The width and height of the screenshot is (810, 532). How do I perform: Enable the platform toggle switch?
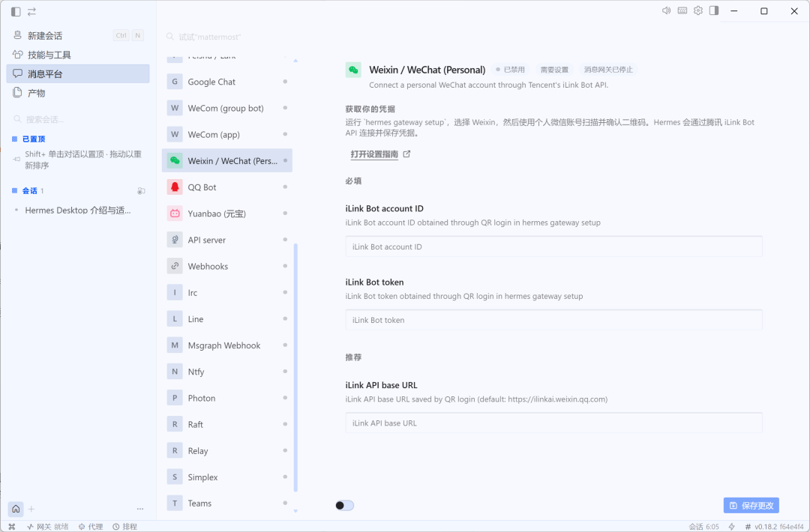[x=344, y=505]
